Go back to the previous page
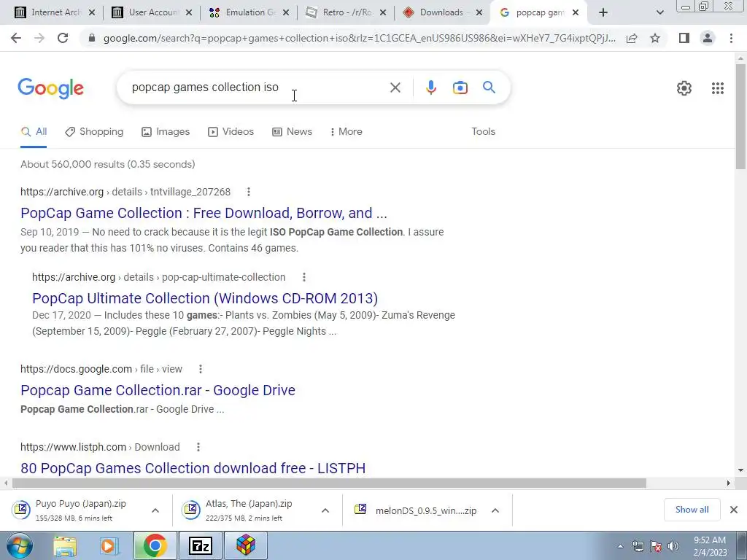This screenshot has height=560, width=747. tap(16, 38)
